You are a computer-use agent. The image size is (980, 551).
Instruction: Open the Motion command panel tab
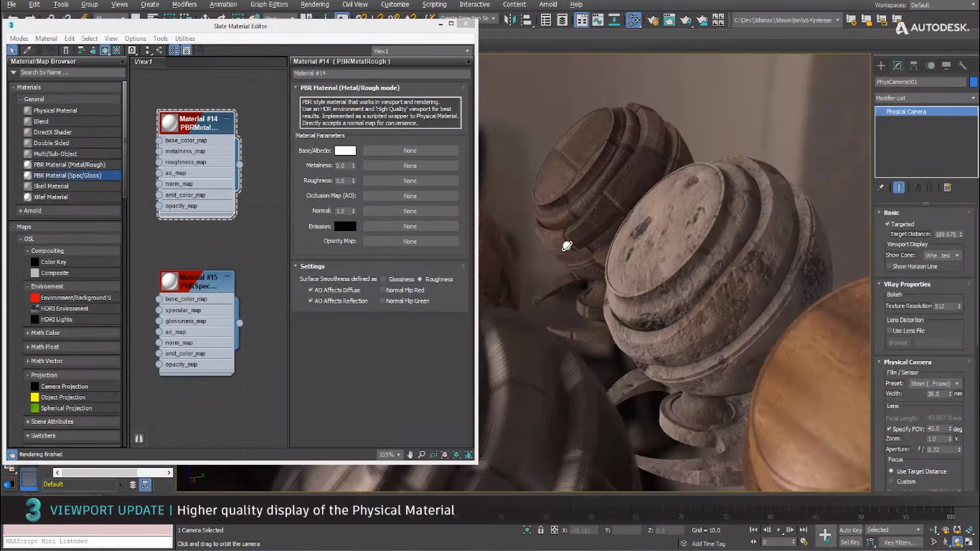[x=930, y=65]
